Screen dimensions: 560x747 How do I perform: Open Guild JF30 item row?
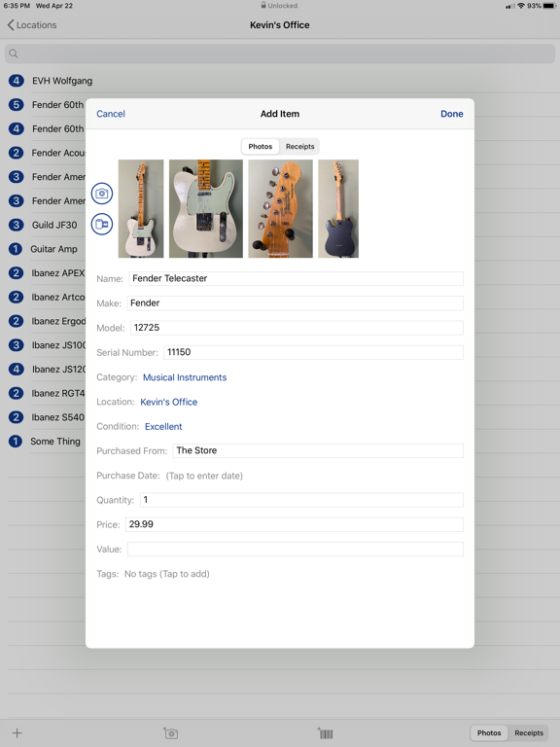point(43,225)
